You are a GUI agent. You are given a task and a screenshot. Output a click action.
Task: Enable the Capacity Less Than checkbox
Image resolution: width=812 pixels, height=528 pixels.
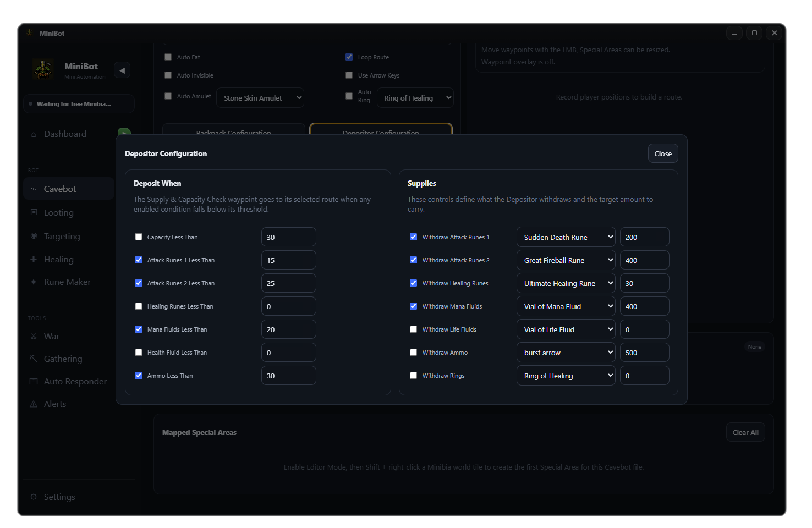click(139, 237)
